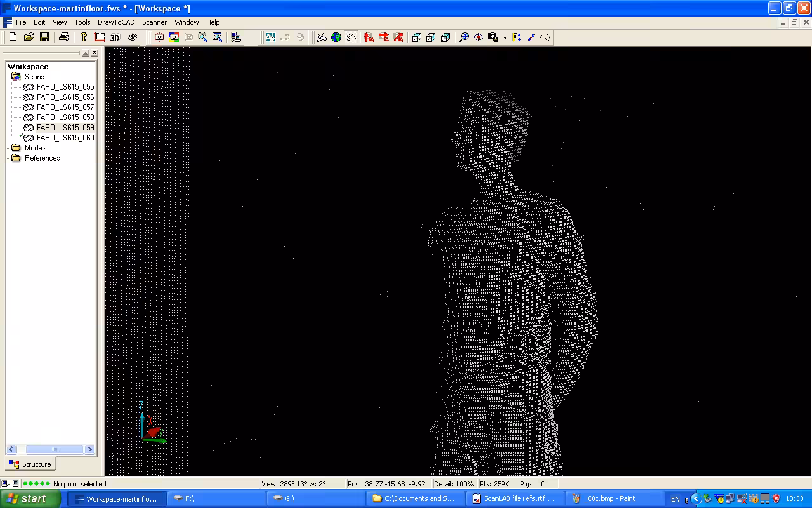Click the New document toolbar icon
This screenshot has height=508, width=812.
[13, 37]
